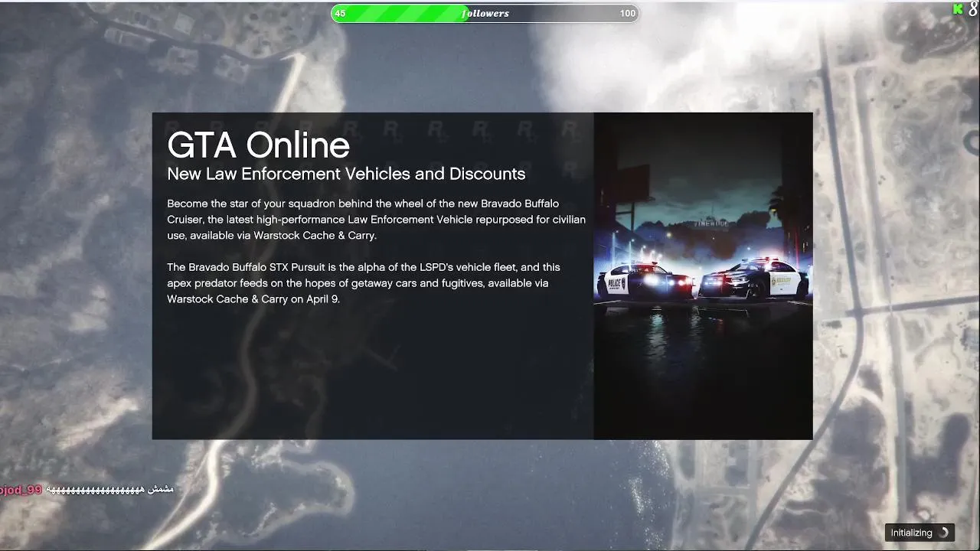Click the Initializing status label
This screenshot has height=551, width=980.
tap(911, 533)
